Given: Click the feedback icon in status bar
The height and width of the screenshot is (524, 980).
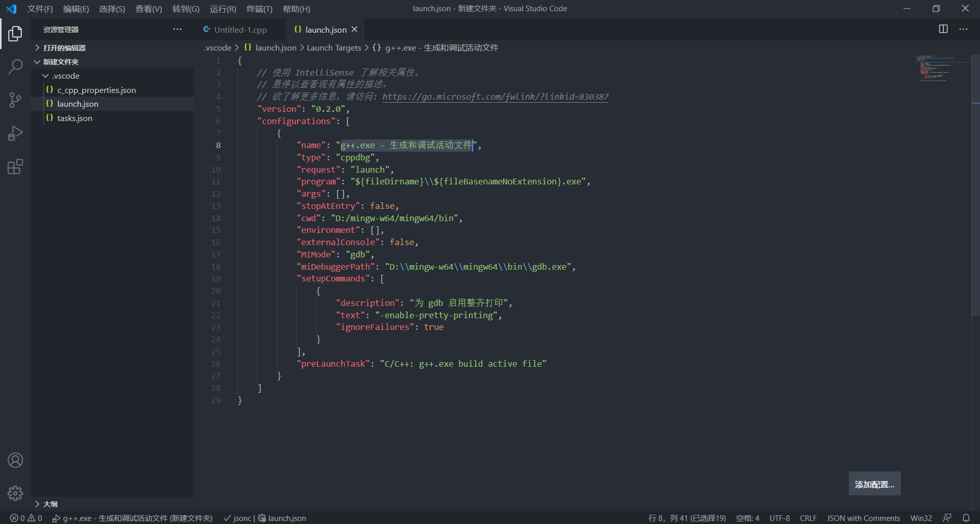Looking at the screenshot, I should (947, 518).
